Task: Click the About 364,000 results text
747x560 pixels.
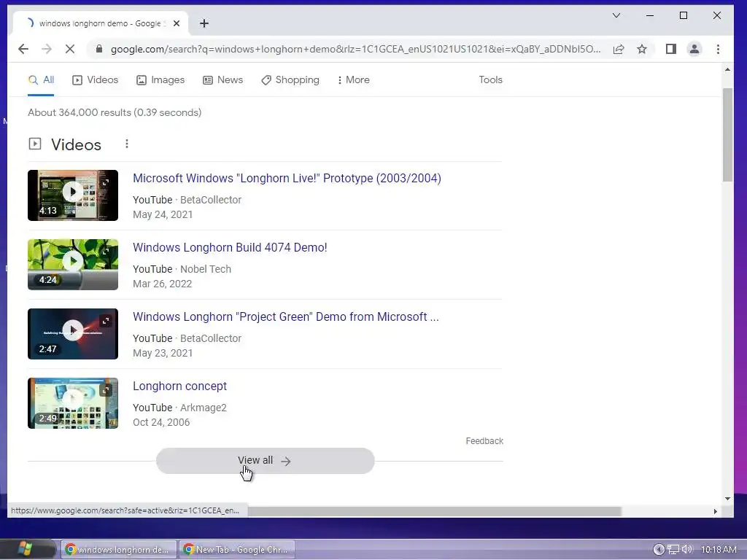Action: pyautogui.click(x=115, y=112)
